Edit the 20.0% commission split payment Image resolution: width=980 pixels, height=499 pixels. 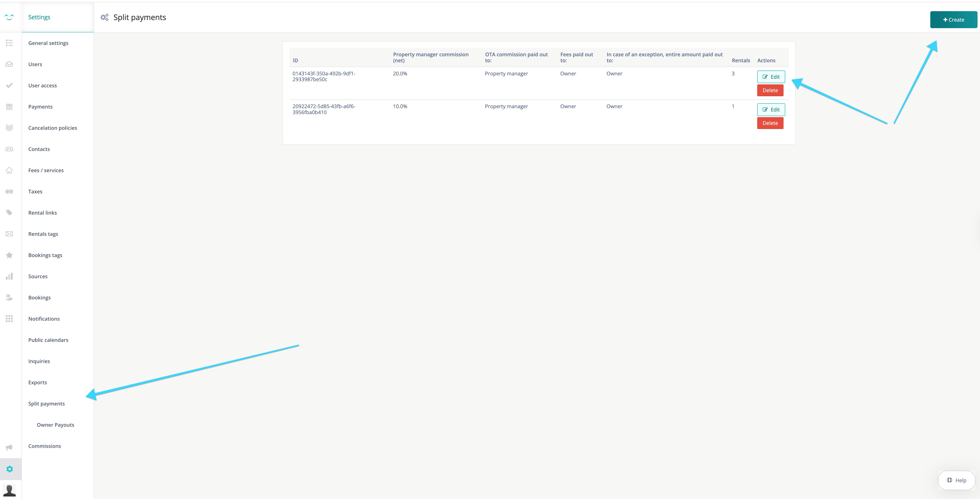(x=771, y=77)
